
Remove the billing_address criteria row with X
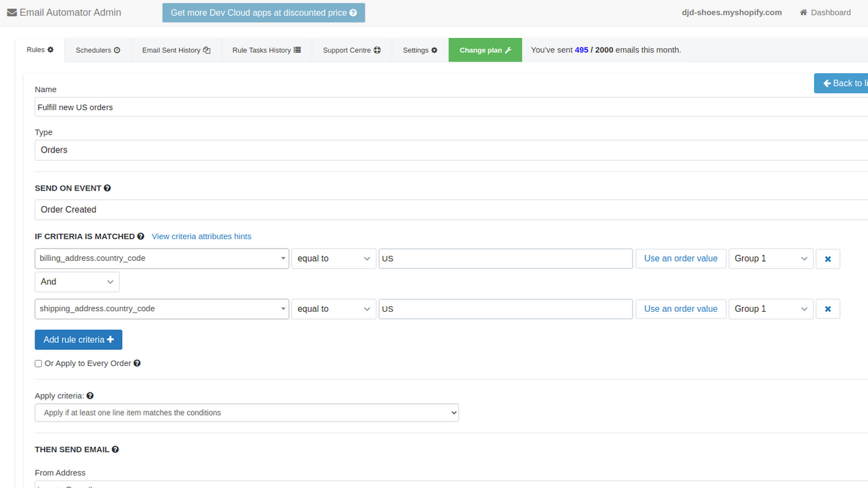[827, 259]
